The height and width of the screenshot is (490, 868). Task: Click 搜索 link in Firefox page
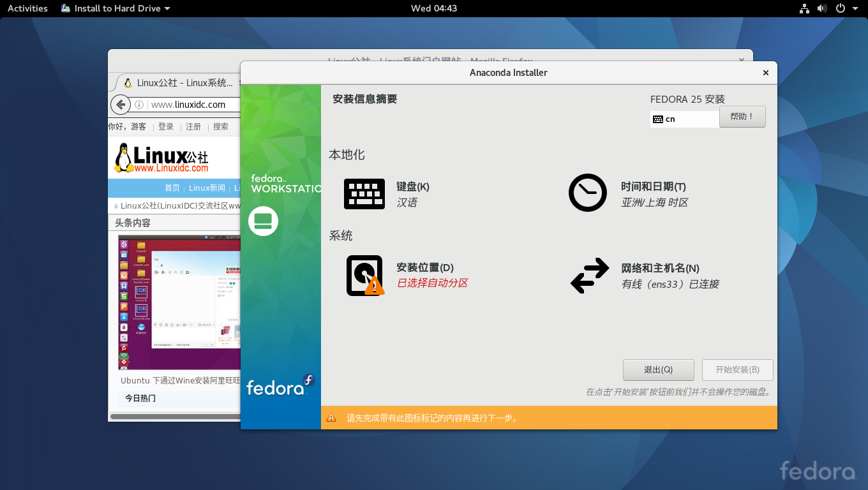[221, 127]
